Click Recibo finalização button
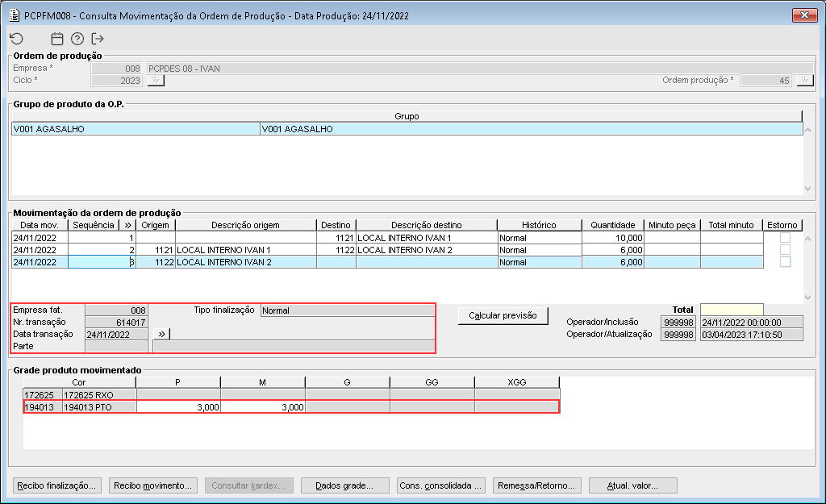The image size is (826, 504). click(x=57, y=485)
